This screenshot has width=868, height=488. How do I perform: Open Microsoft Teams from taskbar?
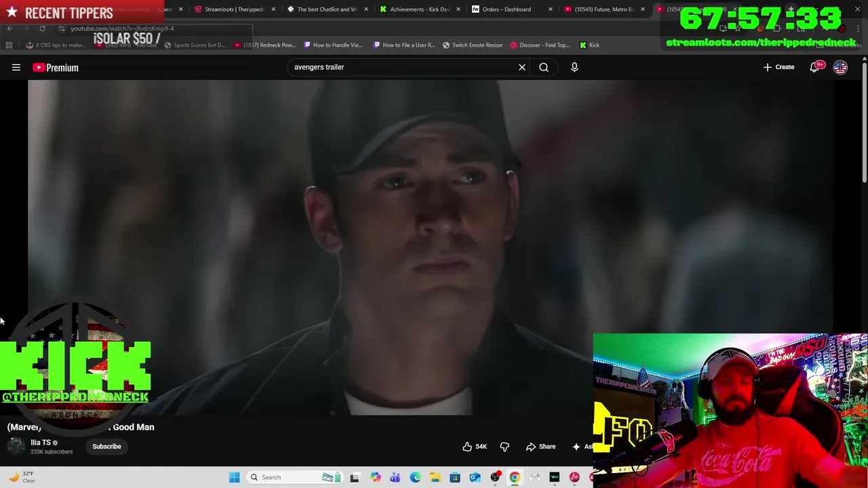click(395, 477)
